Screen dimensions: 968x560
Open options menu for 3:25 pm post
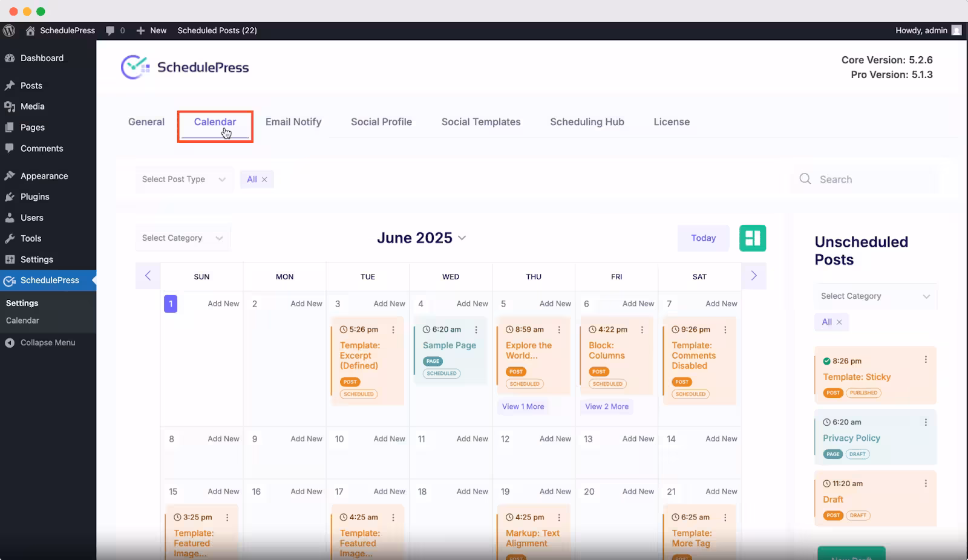click(227, 518)
